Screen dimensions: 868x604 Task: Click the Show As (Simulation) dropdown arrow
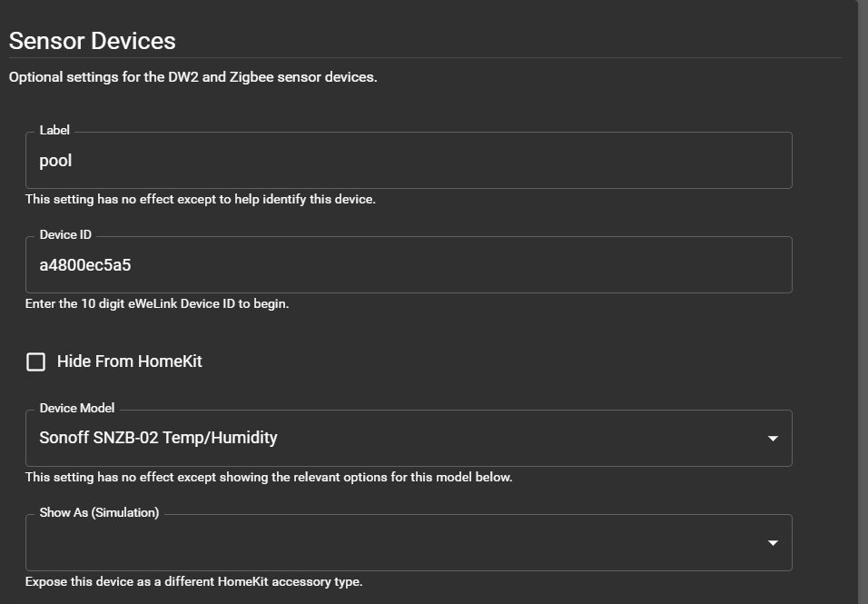click(x=773, y=543)
